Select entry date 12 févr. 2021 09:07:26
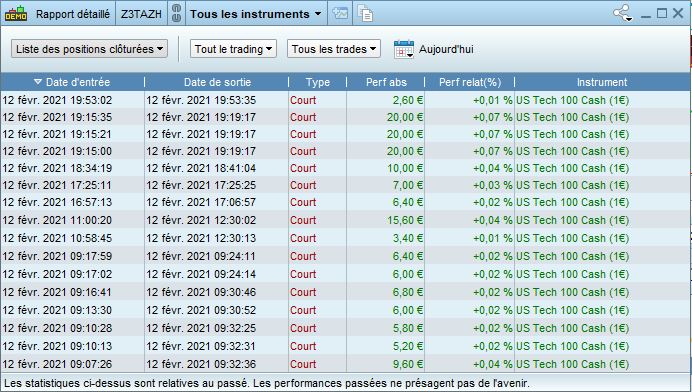 point(57,364)
